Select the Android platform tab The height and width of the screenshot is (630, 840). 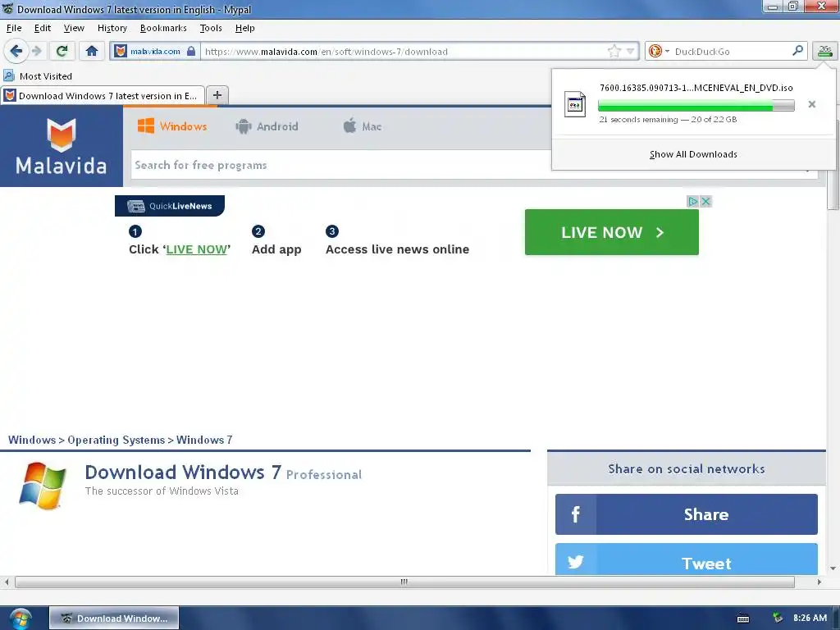coord(267,126)
